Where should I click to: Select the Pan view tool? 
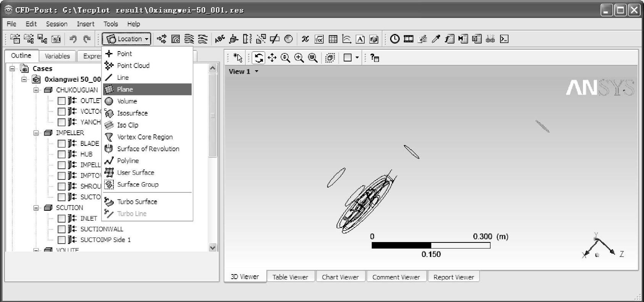(x=272, y=58)
